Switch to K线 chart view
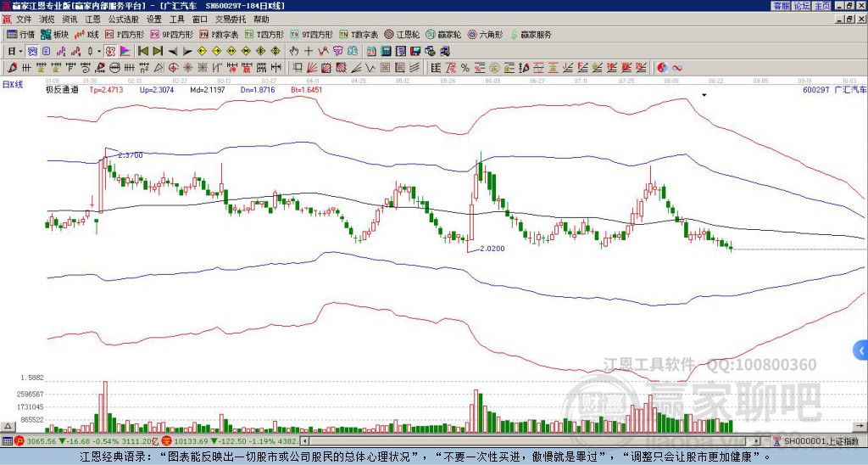The image size is (868, 465). click(x=86, y=34)
